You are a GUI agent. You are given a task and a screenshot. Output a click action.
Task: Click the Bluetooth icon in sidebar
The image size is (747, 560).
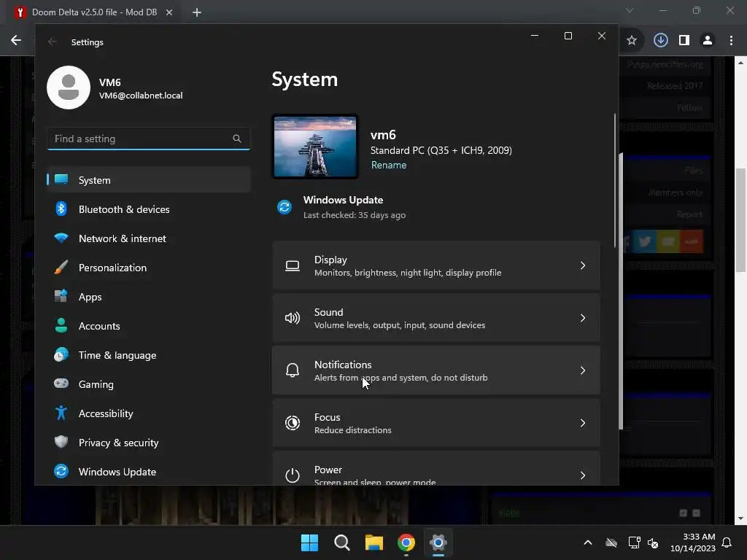[x=61, y=209]
